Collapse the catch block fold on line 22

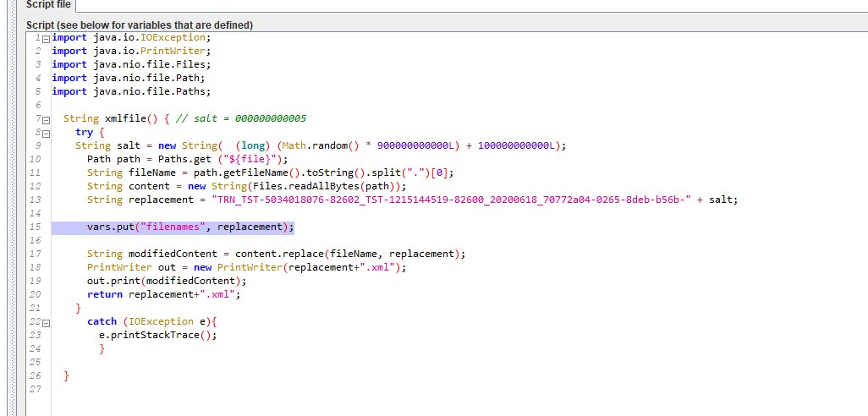(47, 322)
